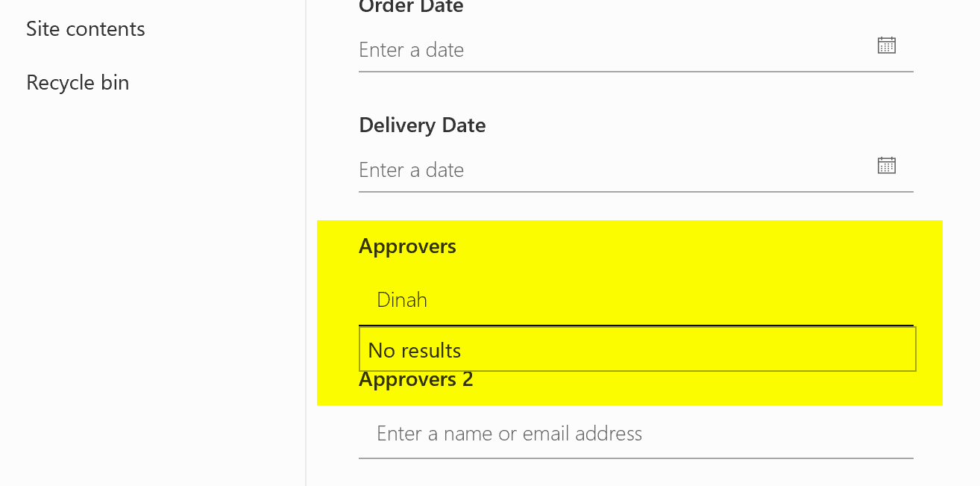The image size is (980, 486).
Task: Click the Delivery Date field label
Action: (422, 125)
